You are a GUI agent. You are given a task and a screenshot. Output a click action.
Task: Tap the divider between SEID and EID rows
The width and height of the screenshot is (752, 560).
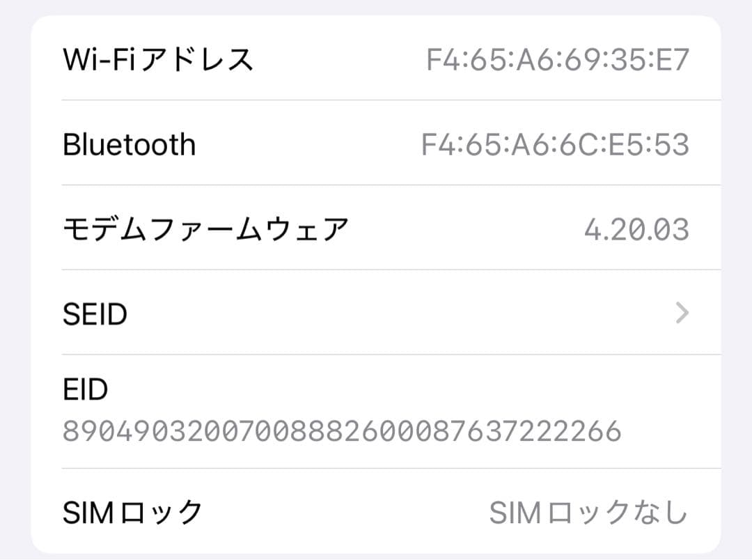coord(376,354)
